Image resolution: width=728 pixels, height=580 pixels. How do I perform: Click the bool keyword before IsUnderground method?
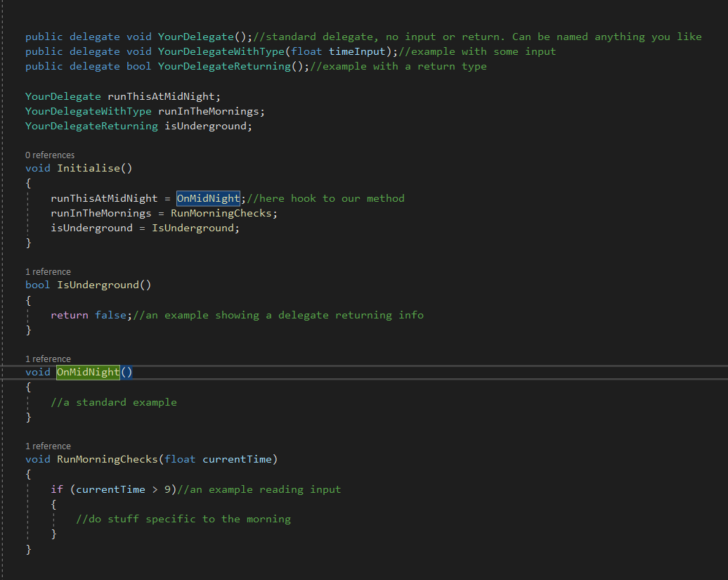pyautogui.click(x=38, y=285)
